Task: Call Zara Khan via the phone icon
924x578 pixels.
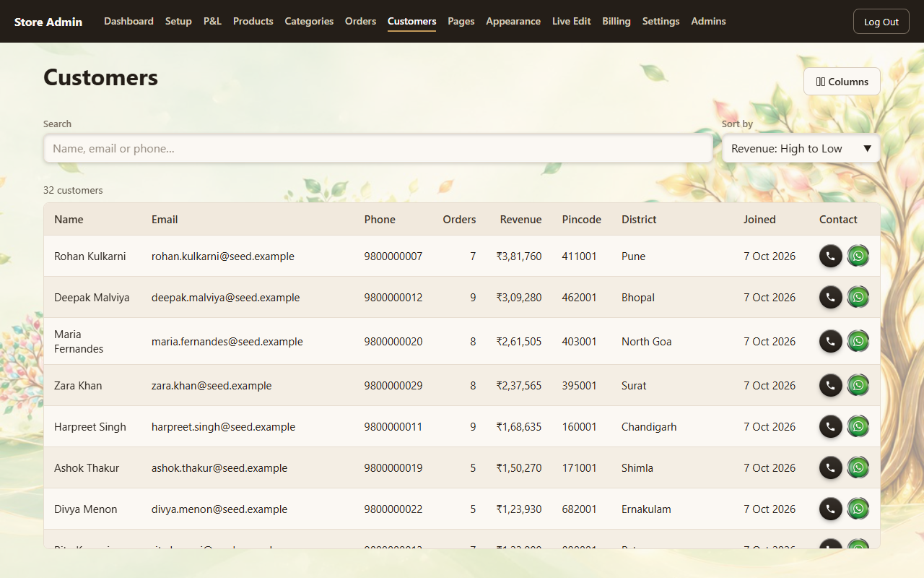Action: point(831,385)
